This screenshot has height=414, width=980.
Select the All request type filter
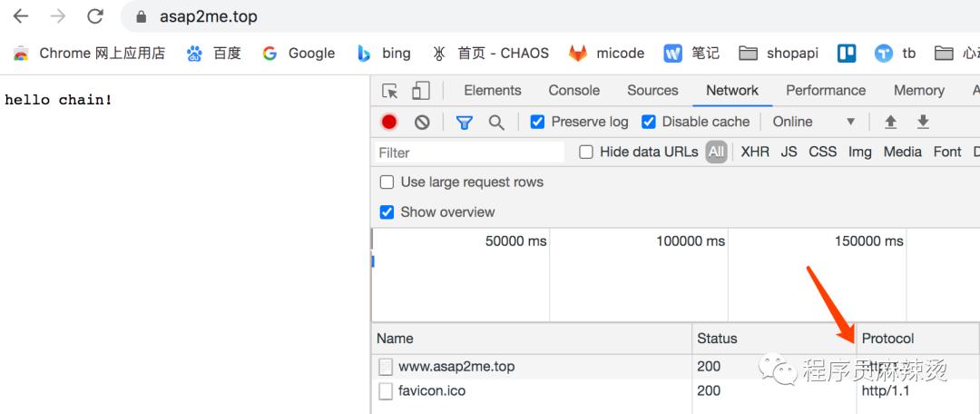(716, 152)
